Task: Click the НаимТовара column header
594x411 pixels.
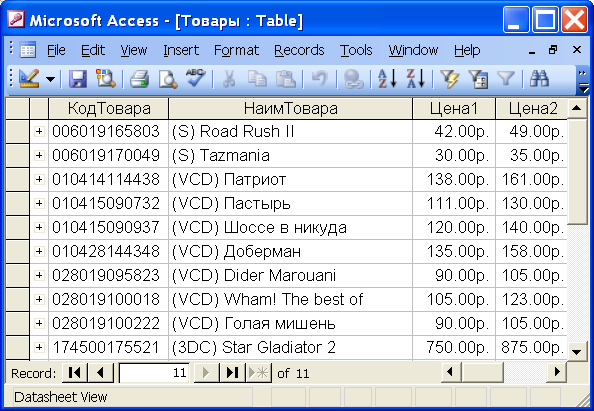Action: click(x=291, y=109)
